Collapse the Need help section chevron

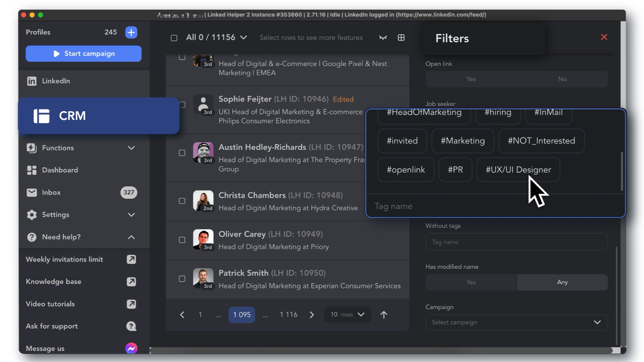coord(131,237)
